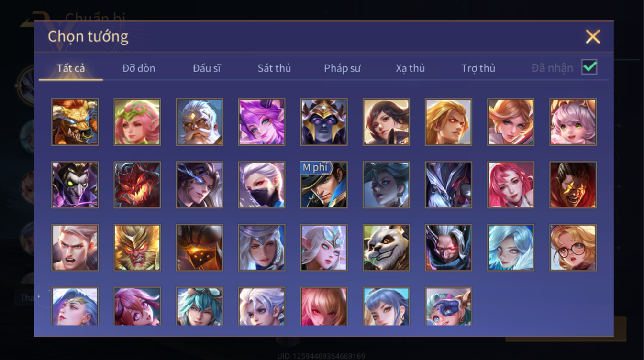Close the "Chọn tướng" dialog

pyautogui.click(x=593, y=37)
